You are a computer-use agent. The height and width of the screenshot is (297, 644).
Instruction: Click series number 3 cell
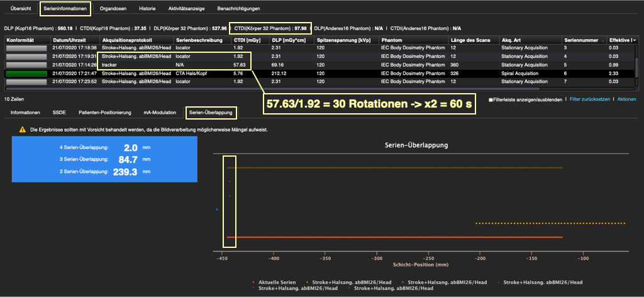[x=565, y=48]
